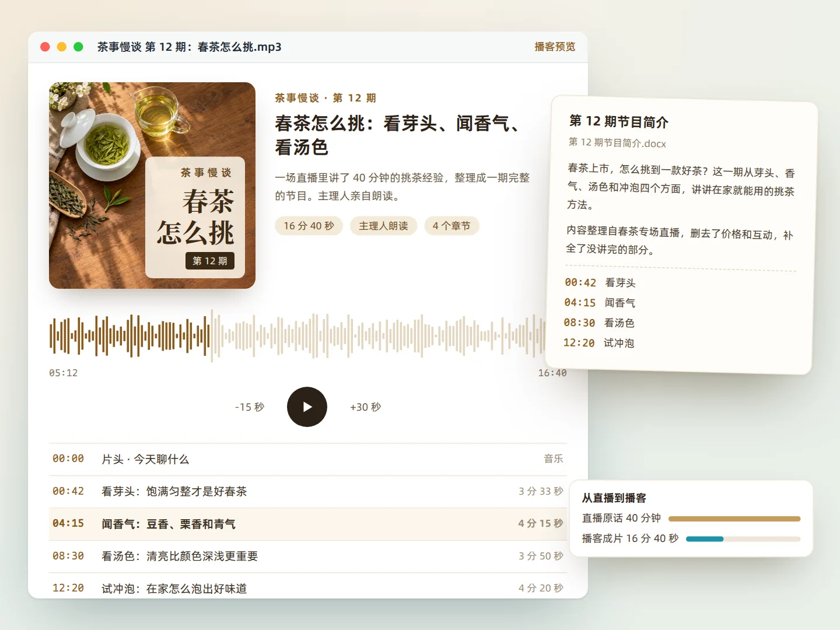Screen dimensions: 840x630
Task: Rewind with the -15 秒 button
Action: [x=250, y=407]
